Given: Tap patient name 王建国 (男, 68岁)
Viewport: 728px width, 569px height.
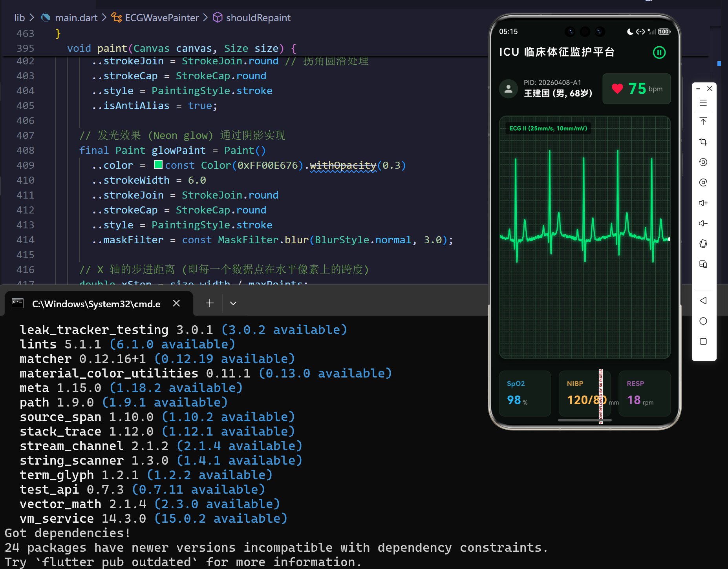Looking at the screenshot, I should click(x=558, y=93).
